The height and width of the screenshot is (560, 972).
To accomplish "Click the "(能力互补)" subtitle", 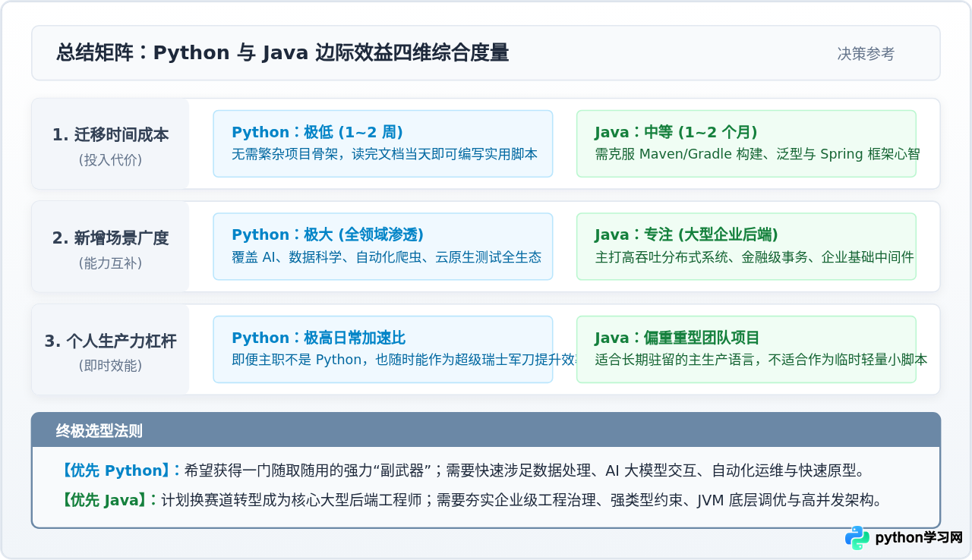I will point(111,263).
